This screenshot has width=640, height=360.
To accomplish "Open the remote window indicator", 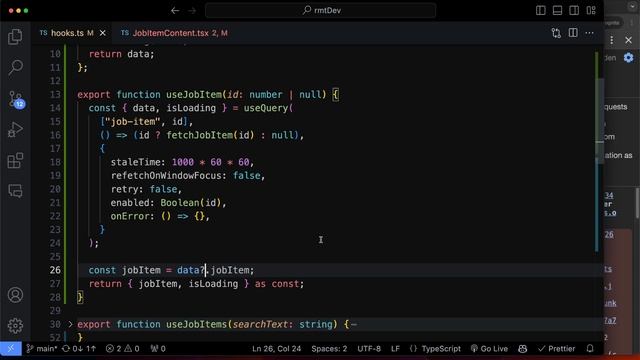I will [x=11, y=349].
